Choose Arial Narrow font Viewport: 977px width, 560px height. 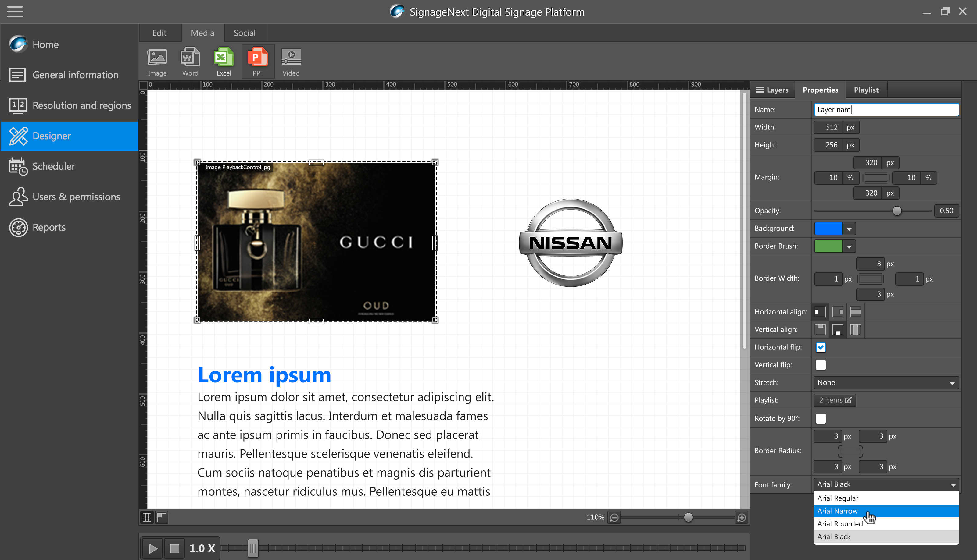(886, 511)
